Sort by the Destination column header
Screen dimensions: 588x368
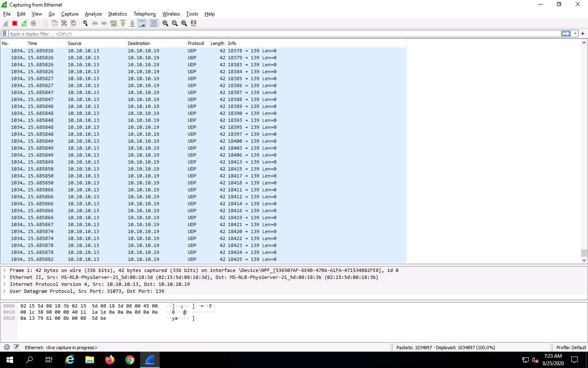pyautogui.click(x=156, y=43)
